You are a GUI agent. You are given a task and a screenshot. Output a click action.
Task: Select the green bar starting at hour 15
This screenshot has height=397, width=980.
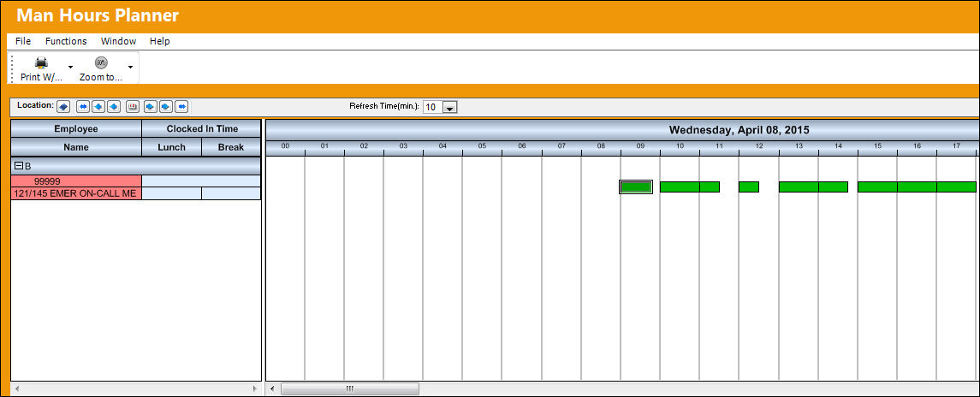[x=917, y=187]
